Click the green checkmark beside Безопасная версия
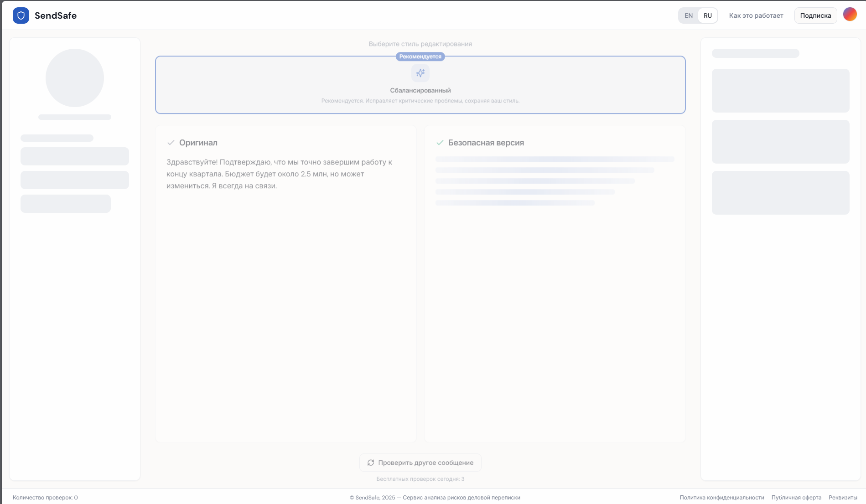 pyautogui.click(x=440, y=143)
